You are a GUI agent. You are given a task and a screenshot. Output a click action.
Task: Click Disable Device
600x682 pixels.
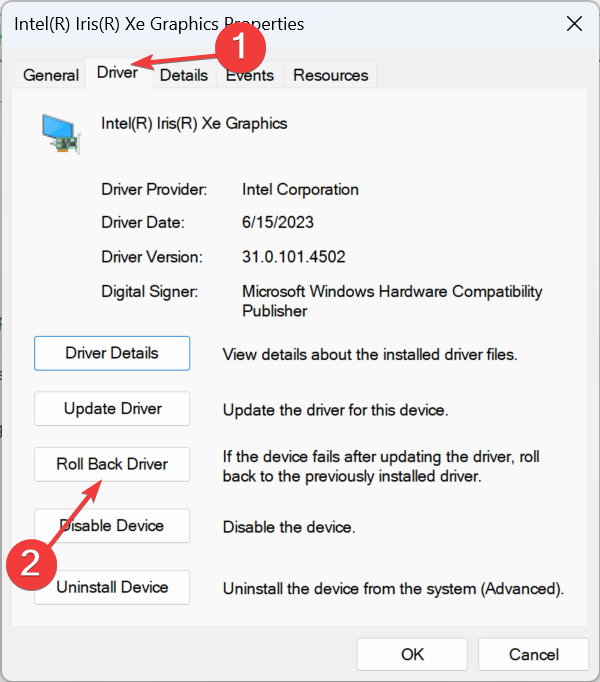(112, 526)
